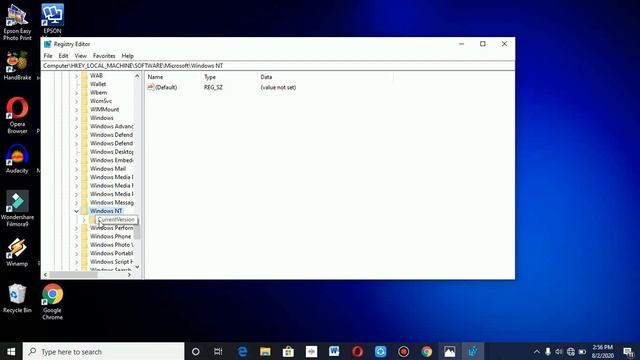Open the Audacity desktop icon
Viewport: 640px width, 360px height.
click(17, 158)
